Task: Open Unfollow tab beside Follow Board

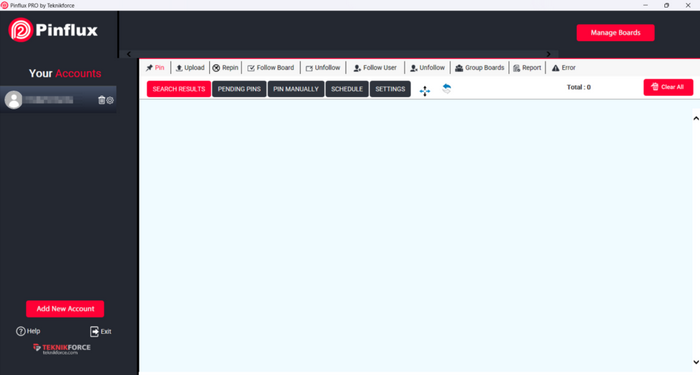Action: 323,68
